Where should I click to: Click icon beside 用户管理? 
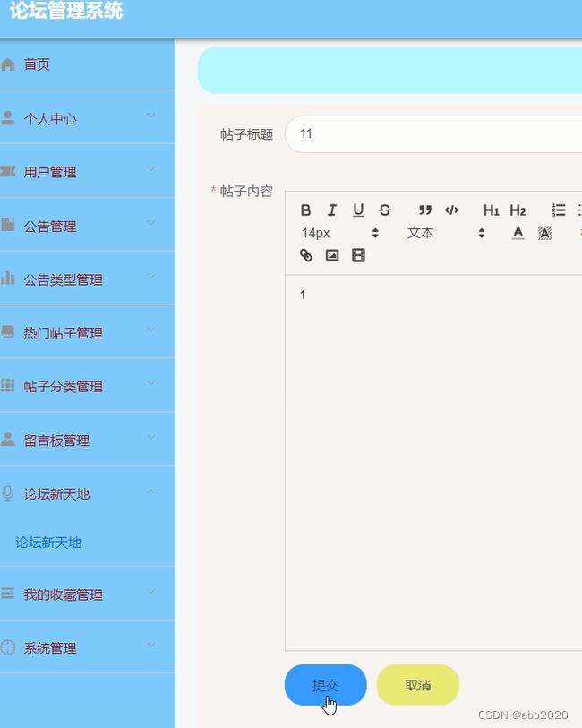7,171
